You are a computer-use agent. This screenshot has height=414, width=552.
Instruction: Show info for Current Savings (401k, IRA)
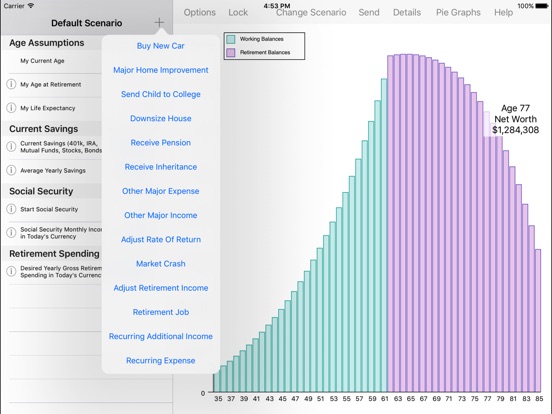click(x=11, y=146)
